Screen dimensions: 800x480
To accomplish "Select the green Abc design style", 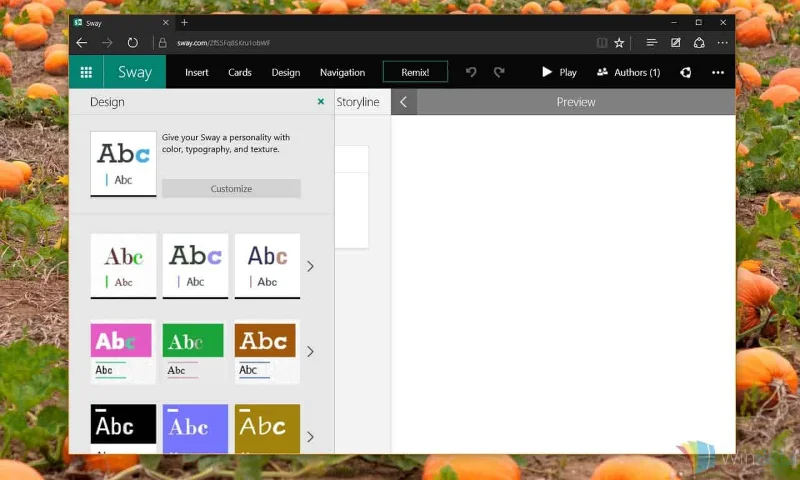I will [x=195, y=350].
